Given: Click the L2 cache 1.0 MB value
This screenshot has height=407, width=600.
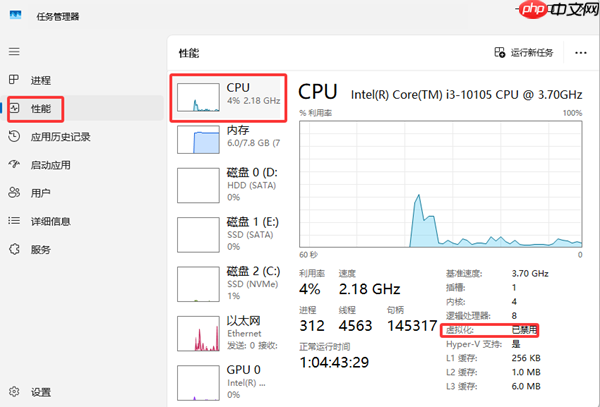Looking at the screenshot, I should coord(526,372).
